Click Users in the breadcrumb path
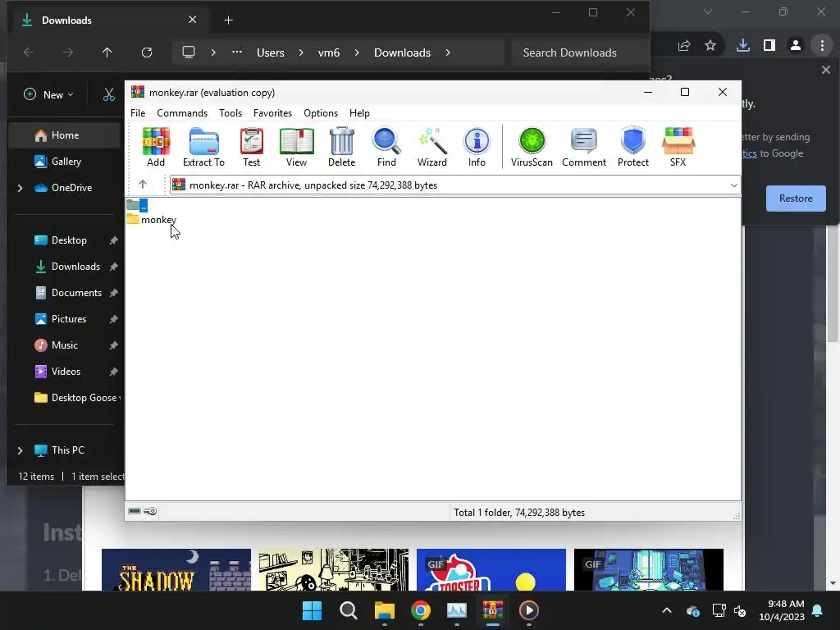Image resolution: width=840 pixels, height=630 pixels. tap(271, 52)
